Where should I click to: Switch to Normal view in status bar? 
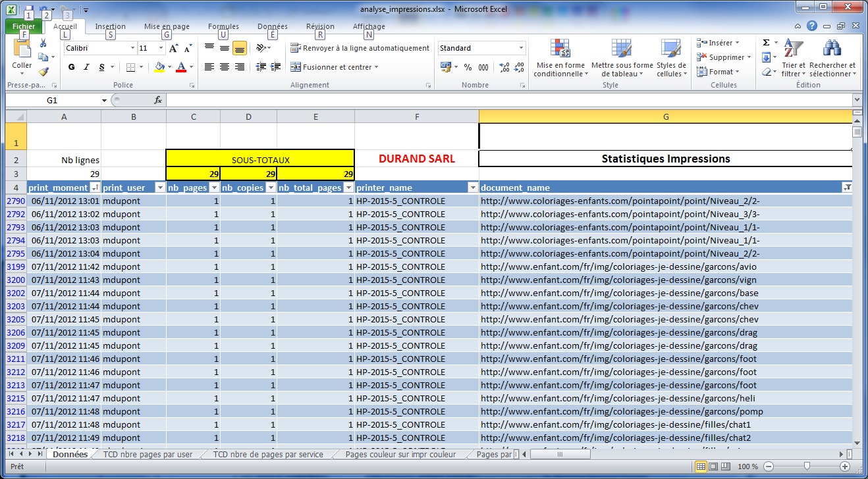[701, 466]
